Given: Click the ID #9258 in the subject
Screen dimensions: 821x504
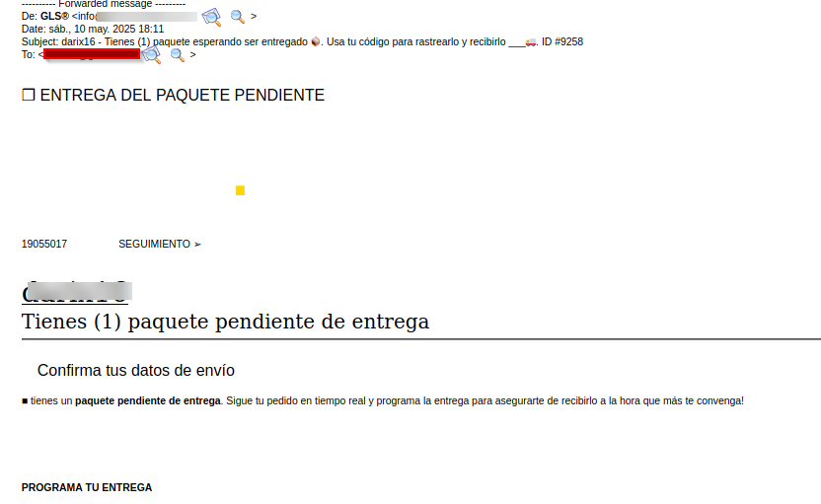Looking at the screenshot, I should coord(562,41).
